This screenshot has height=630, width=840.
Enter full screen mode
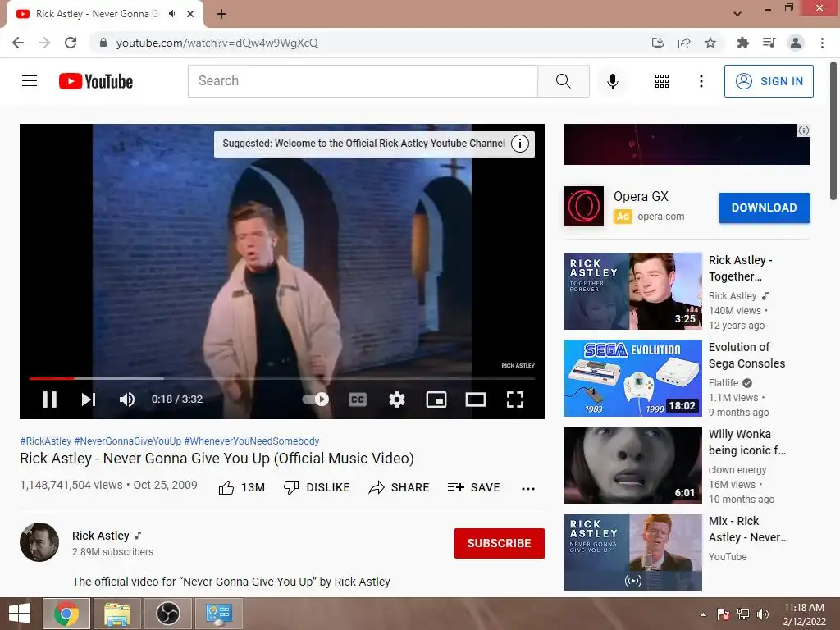pyautogui.click(x=515, y=399)
